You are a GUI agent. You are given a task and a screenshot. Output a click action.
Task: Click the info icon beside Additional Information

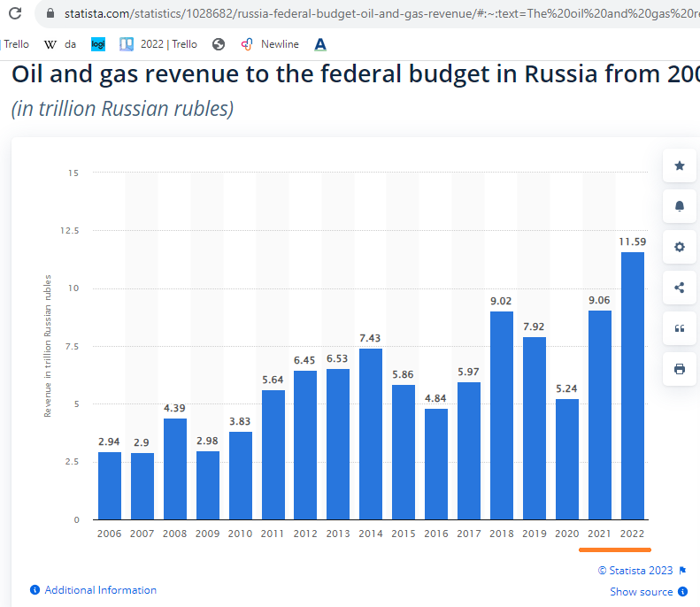click(35, 590)
